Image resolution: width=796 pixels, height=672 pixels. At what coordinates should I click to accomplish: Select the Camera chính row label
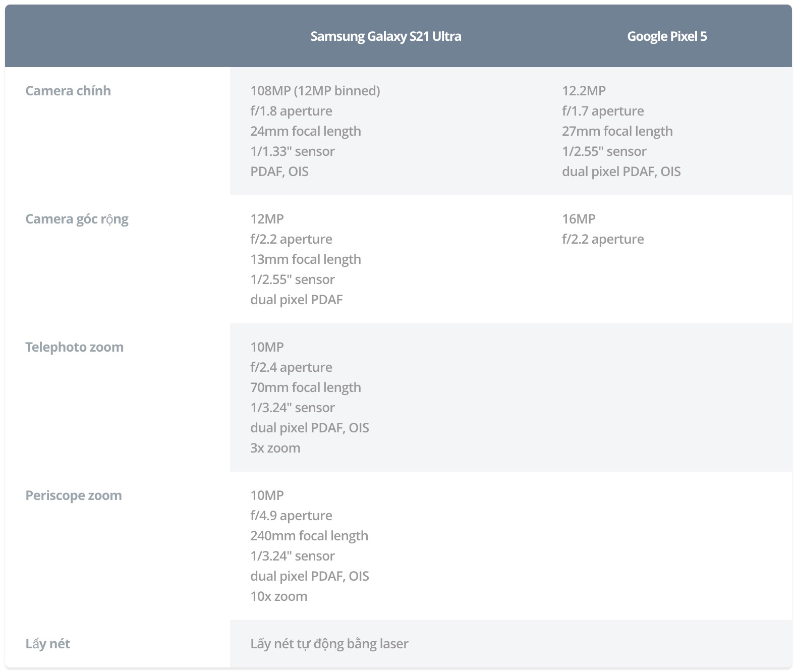pos(68,91)
